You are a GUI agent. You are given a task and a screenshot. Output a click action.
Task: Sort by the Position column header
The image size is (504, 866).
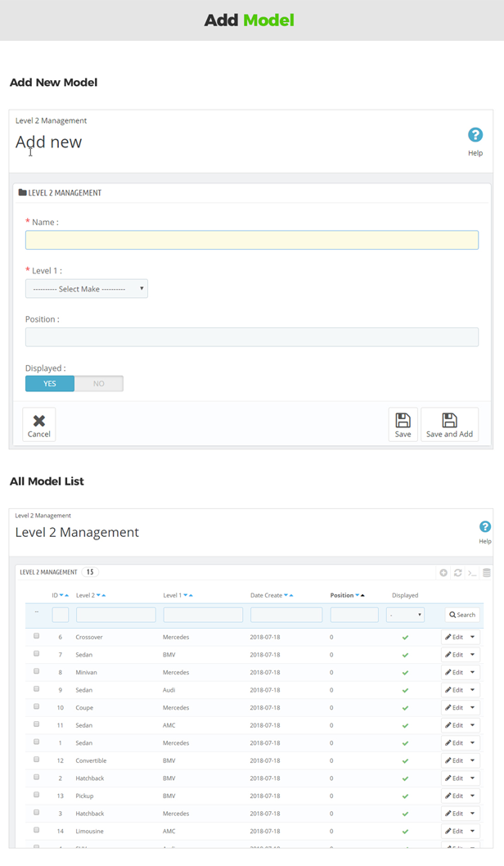pyautogui.click(x=342, y=595)
